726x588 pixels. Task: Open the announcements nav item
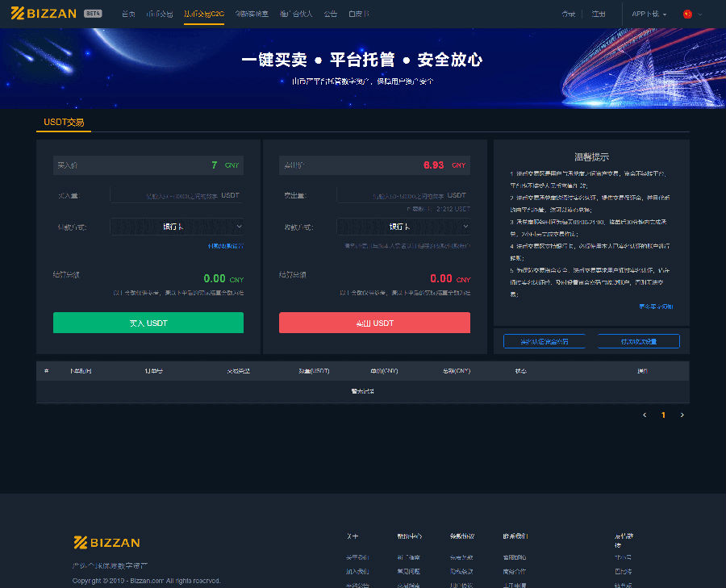coord(330,14)
